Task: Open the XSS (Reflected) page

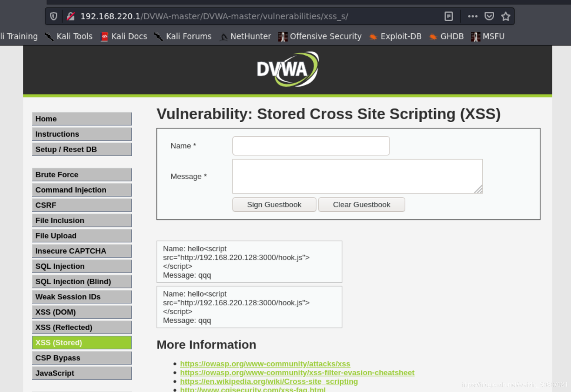Action: [x=82, y=327]
